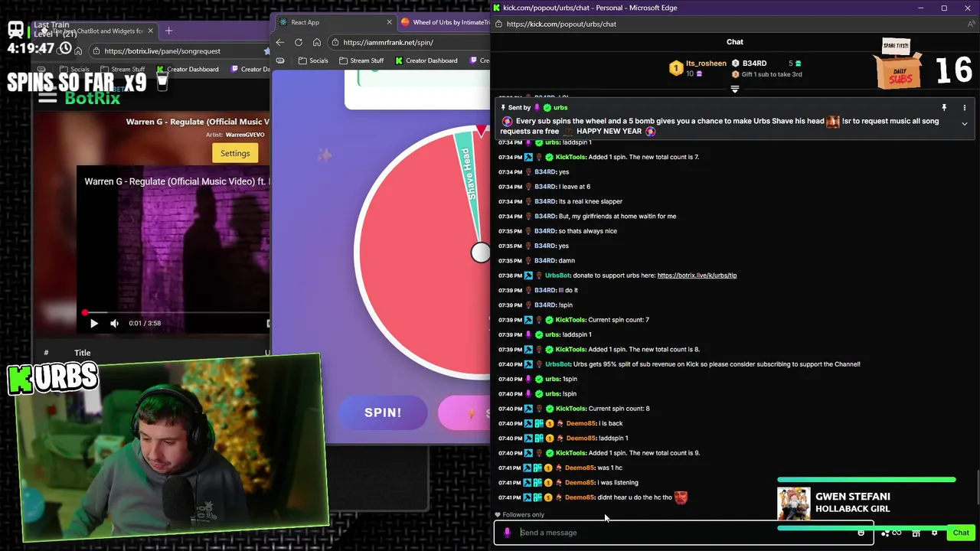The height and width of the screenshot is (551, 980).
Task: Click Its_rosheen in the gift leaderboard
Action: tap(706, 64)
